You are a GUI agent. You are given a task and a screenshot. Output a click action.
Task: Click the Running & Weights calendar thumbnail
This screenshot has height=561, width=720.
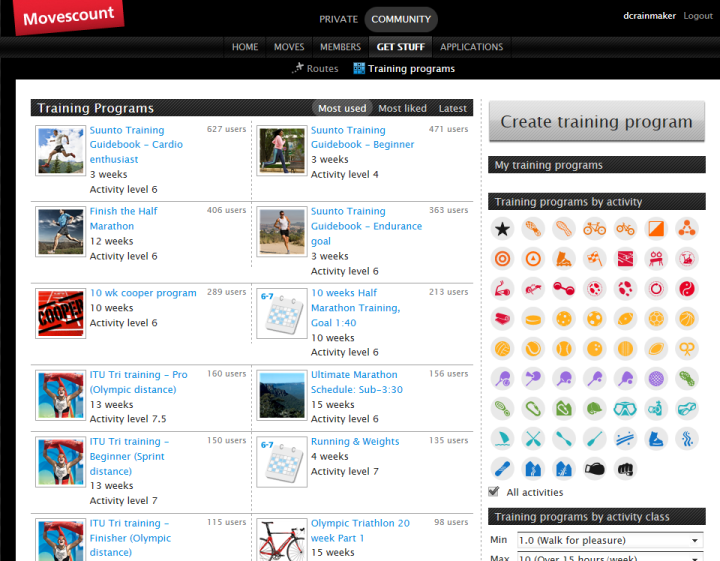(x=282, y=462)
